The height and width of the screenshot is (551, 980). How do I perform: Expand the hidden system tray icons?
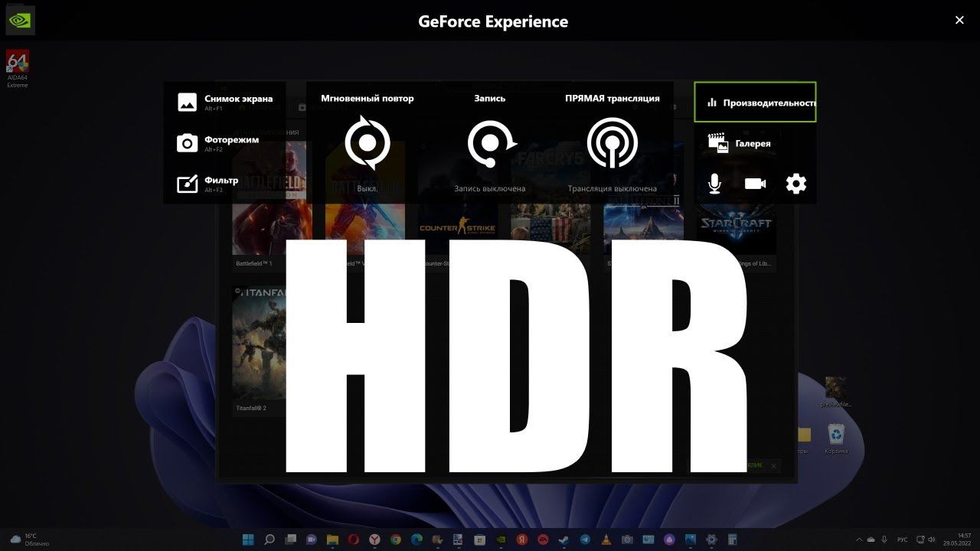pyautogui.click(x=859, y=540)
